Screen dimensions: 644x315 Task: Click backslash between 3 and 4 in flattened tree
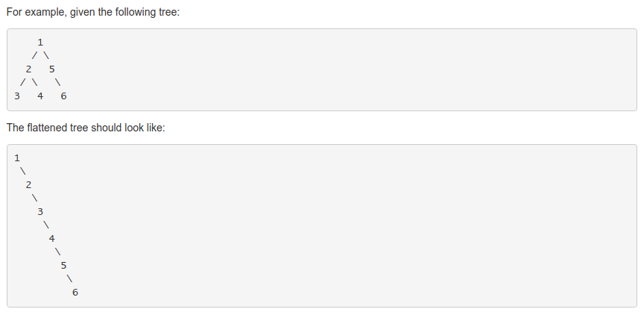click(46, 225)
